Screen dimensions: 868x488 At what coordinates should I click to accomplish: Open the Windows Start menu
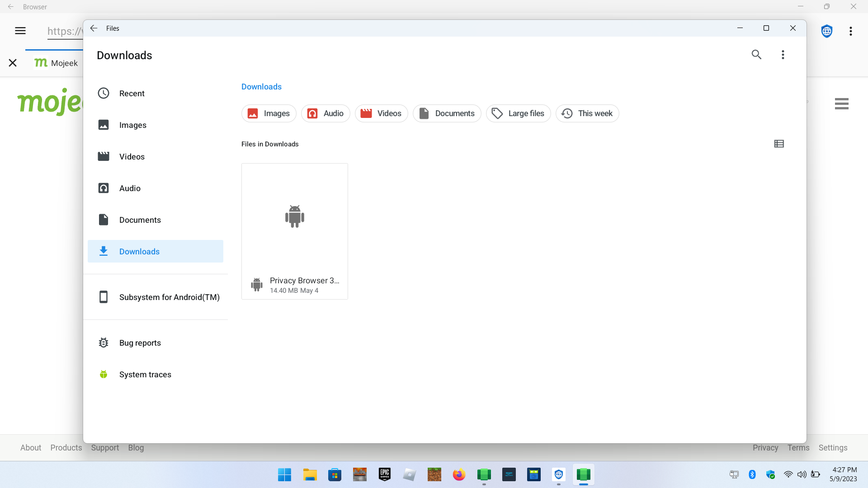click(285, 474)
